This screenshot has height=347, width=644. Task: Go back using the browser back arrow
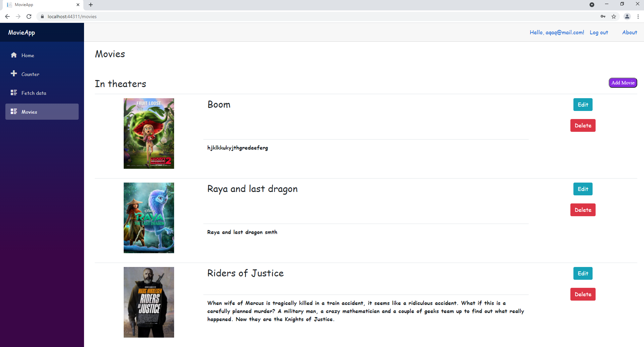(7, 16)
